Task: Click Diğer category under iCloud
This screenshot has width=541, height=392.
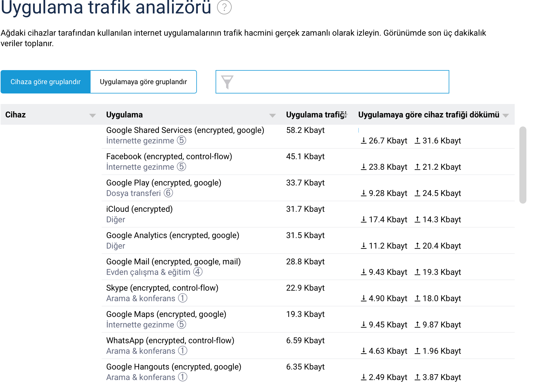Action: 116,219
